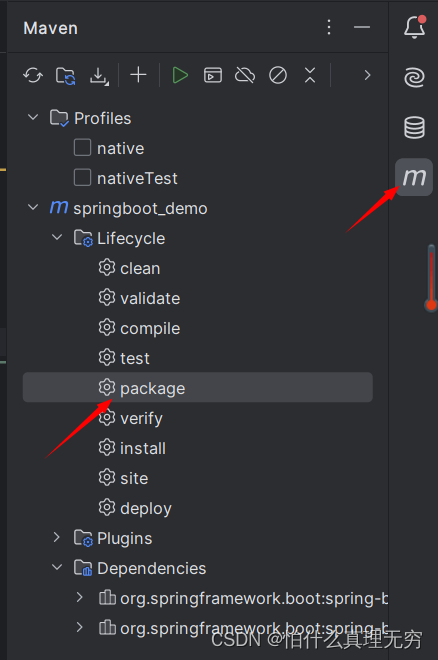
Task: Add Maven project with plus icon
Action: click(x=138, y=75)
